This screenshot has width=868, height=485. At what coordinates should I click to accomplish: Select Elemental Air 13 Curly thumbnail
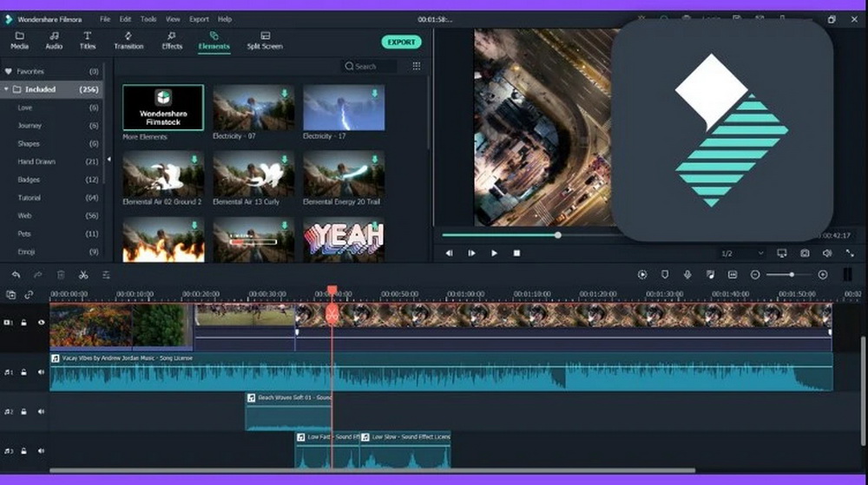tap(253, 174)
